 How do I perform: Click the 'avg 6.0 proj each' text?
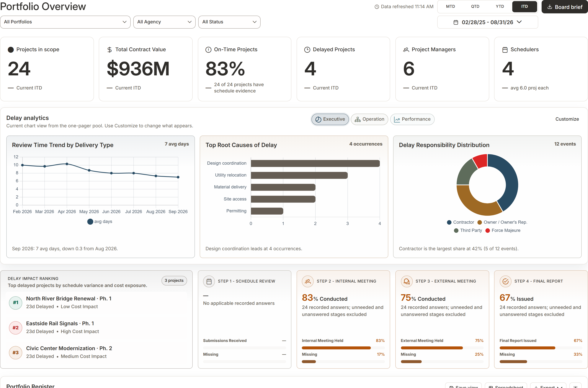529,88
